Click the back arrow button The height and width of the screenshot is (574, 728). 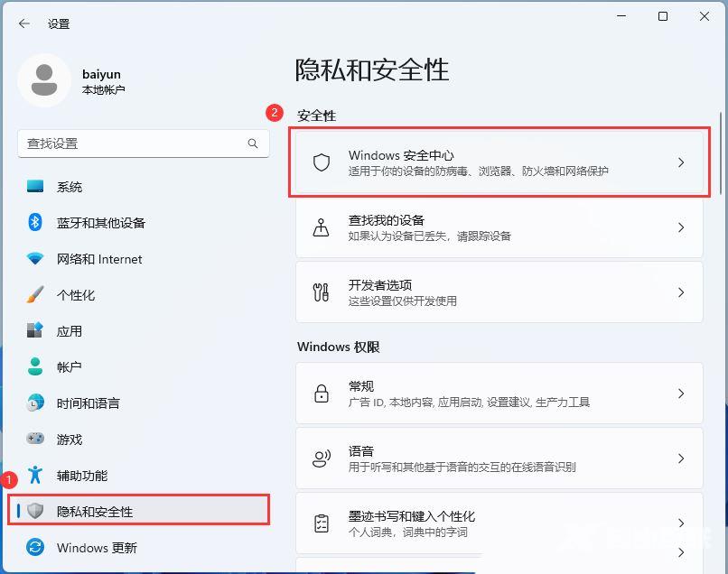point(23,24)
